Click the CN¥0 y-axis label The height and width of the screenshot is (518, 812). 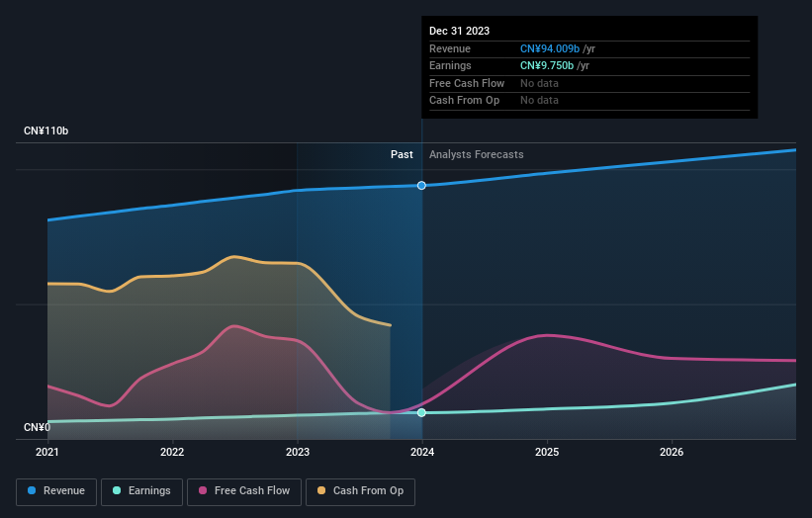click(38, 427)
